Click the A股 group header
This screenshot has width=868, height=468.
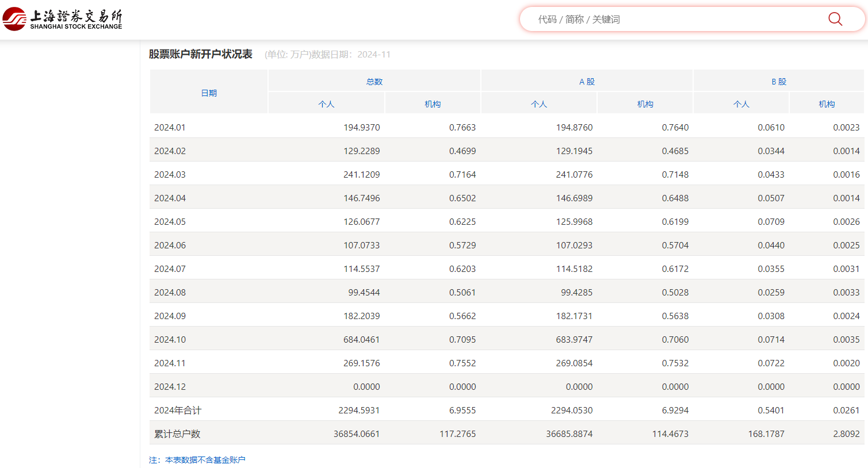coord(587,82)
